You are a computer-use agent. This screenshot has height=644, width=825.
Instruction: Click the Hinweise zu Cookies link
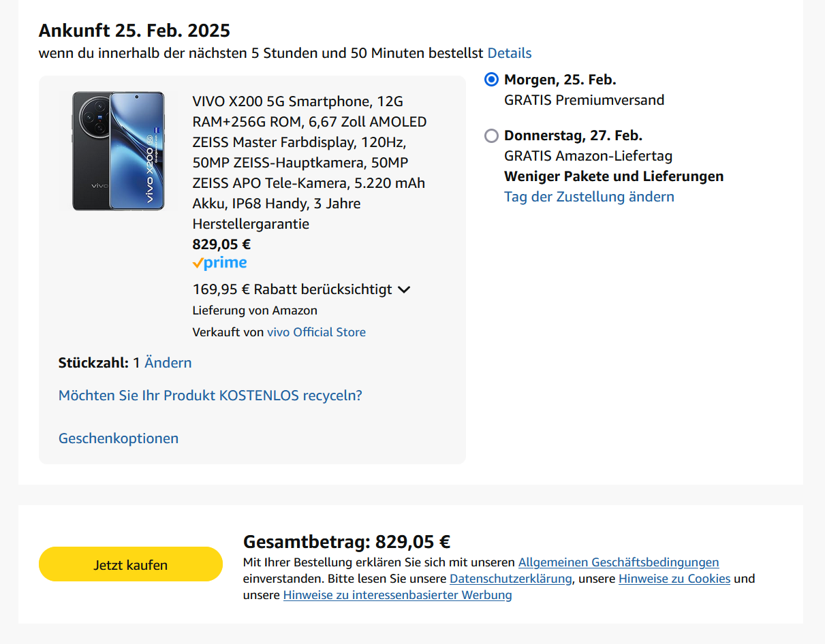pyautogui.click(x=674, y=579)
